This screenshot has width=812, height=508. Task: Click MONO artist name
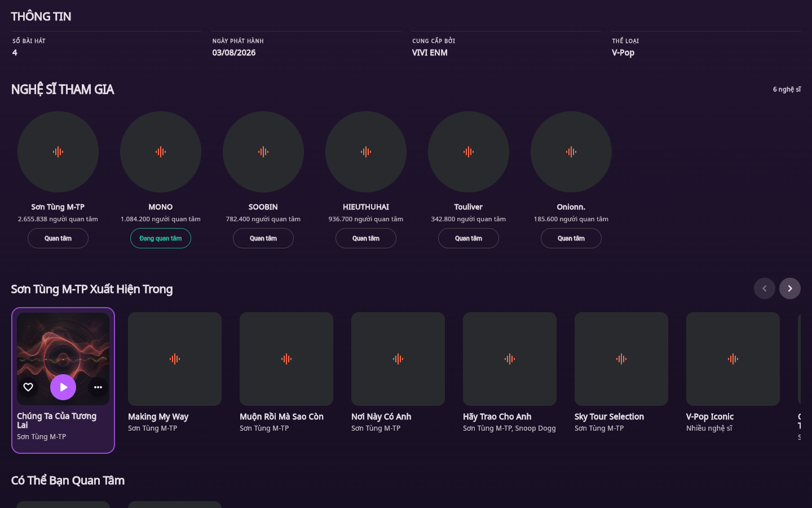point(161,207)
